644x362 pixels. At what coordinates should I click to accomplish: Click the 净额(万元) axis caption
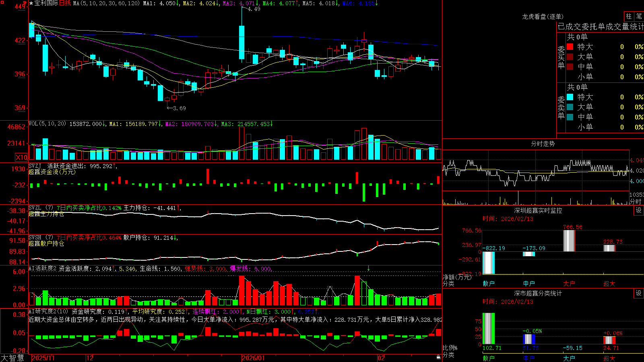(x=457, y=277)
